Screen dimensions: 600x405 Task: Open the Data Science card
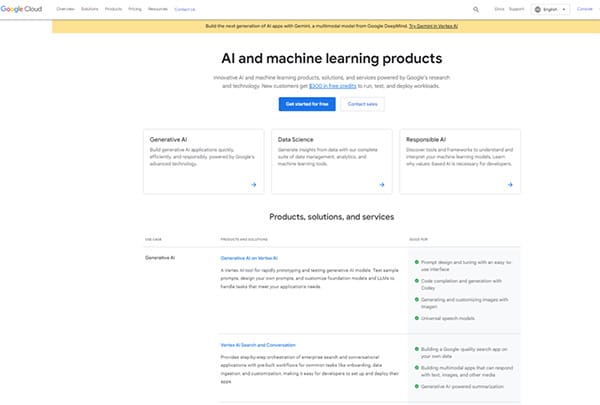pyautogui.click(x=332, y=161)
